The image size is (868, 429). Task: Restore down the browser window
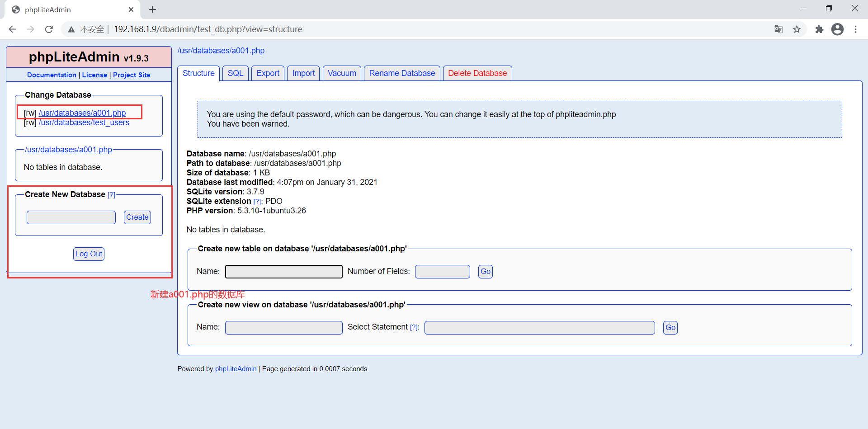click(x=829, y=9)
